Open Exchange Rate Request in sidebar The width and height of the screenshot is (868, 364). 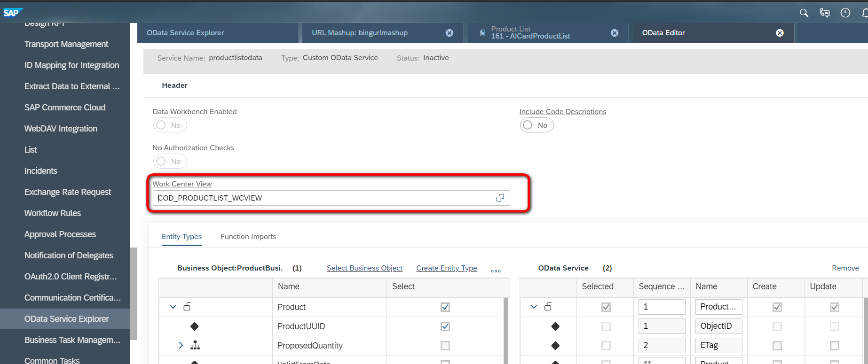(68, 192)
